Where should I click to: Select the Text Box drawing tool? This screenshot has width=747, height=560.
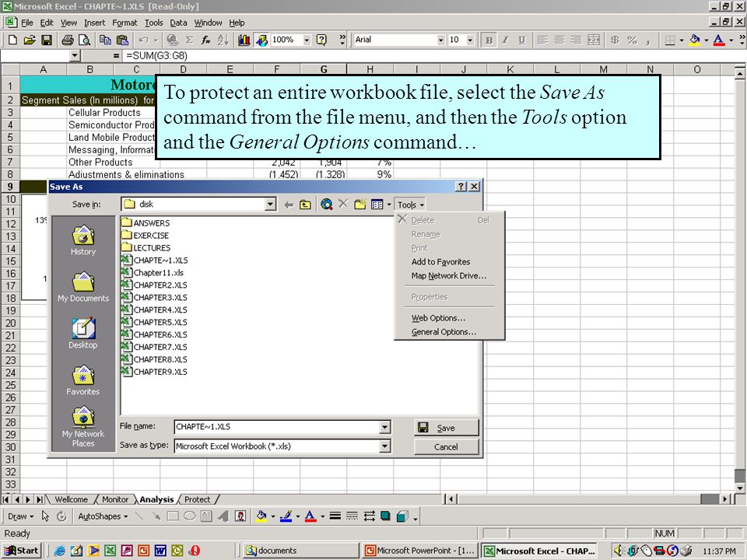click(206, 516)
